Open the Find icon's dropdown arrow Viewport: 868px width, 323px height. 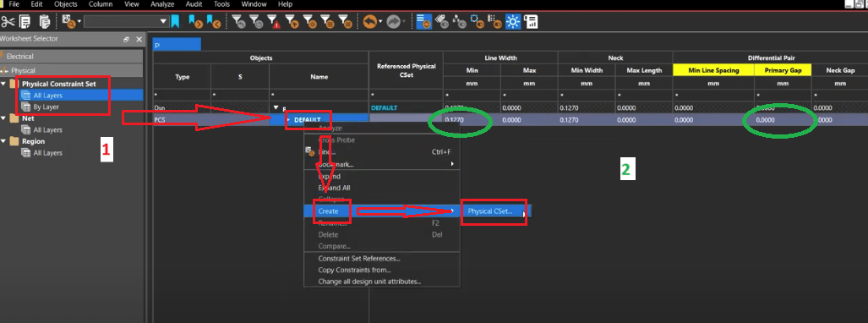79,22
